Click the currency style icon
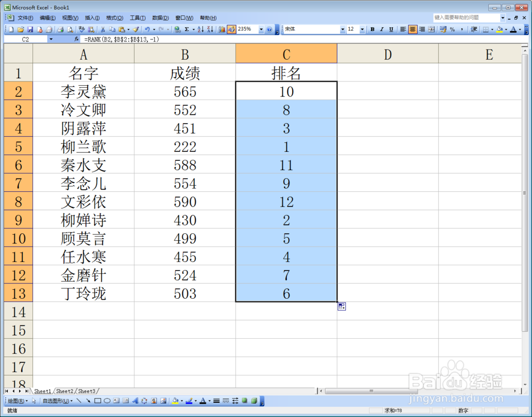 click(x=443, y=29)
